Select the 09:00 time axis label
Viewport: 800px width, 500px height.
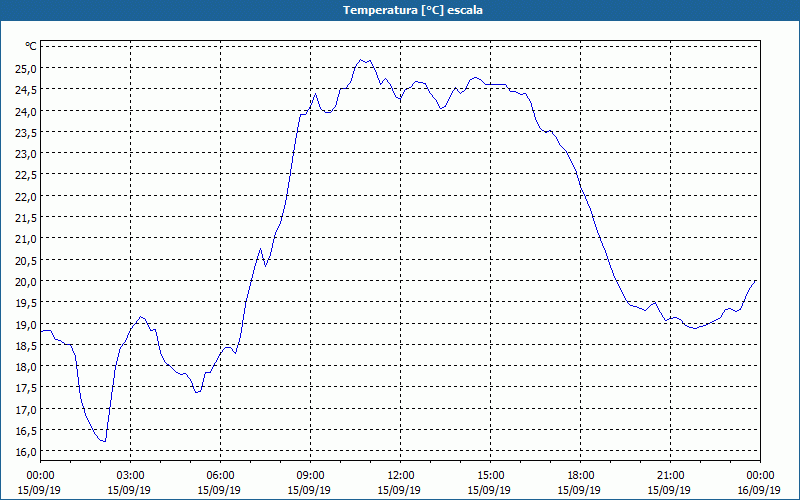(310, 476)
